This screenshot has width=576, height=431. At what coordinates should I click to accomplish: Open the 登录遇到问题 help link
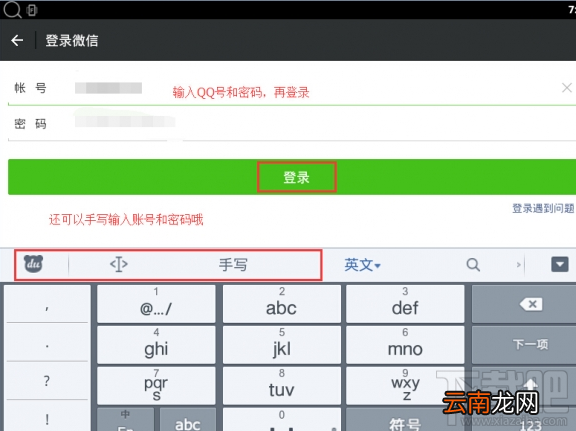(x=543, y=208)
